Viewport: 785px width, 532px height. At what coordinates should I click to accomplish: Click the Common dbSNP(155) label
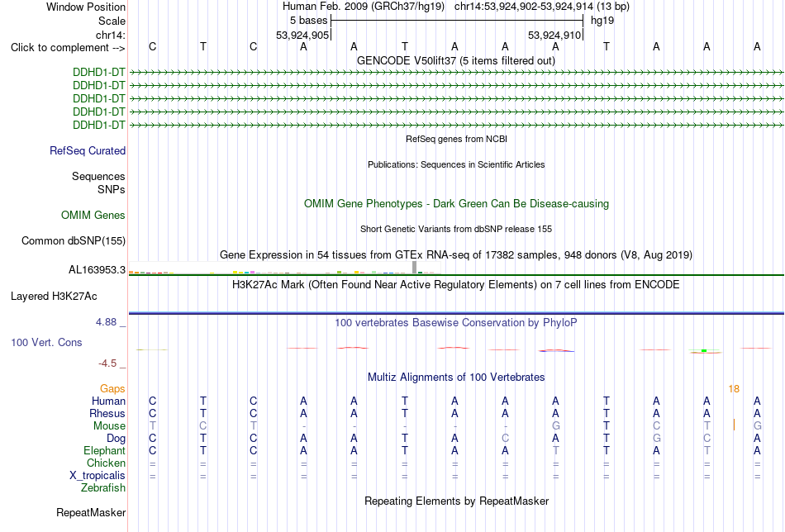(x=73, y=240)
